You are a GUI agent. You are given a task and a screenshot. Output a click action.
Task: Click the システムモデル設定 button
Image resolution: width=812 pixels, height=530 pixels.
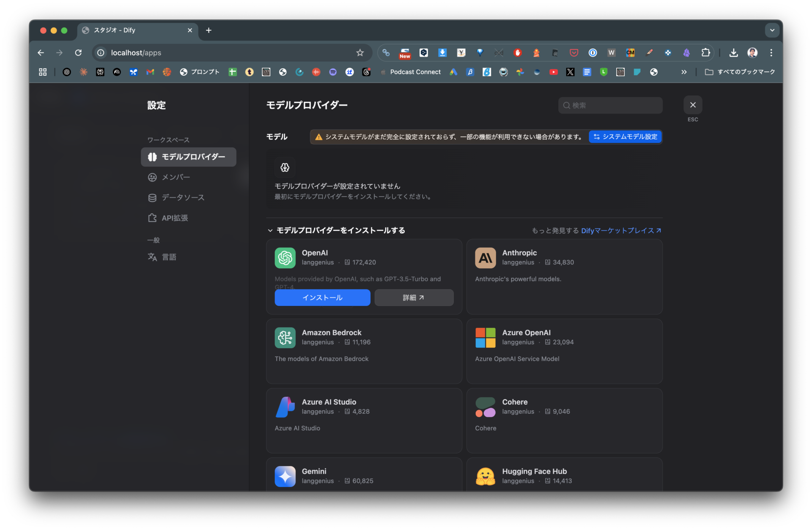pyautogui.click(x=625, y=137)
